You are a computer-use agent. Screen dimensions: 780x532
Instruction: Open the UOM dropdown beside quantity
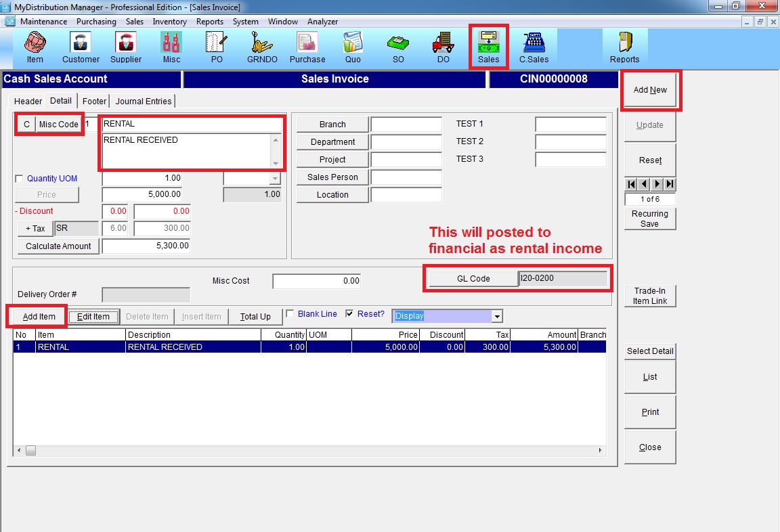(x=274, y=178)
